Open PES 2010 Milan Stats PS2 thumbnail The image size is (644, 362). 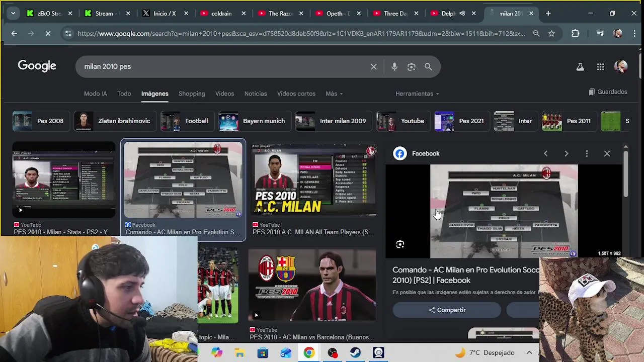point(64,179)
